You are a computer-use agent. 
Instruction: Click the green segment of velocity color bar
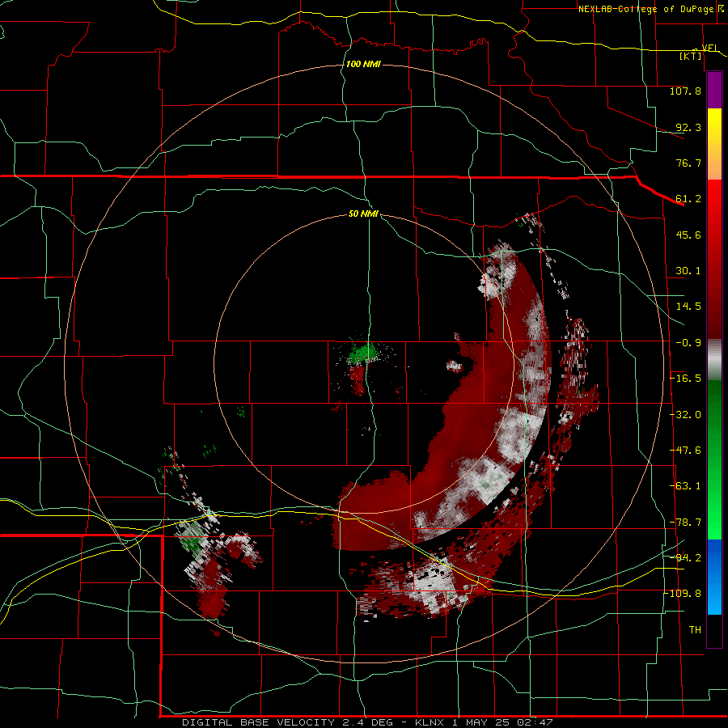714,459
